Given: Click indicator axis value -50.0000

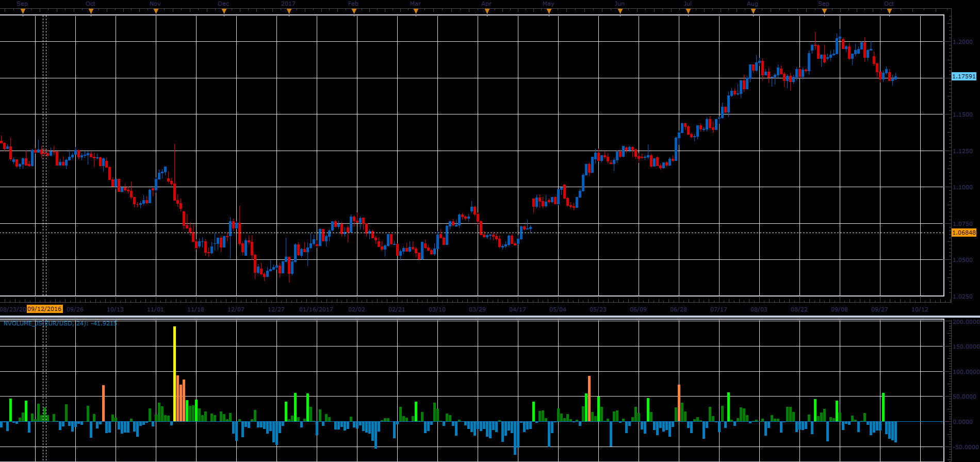Looking at the screenshot, I should click(x=965, y=447).
